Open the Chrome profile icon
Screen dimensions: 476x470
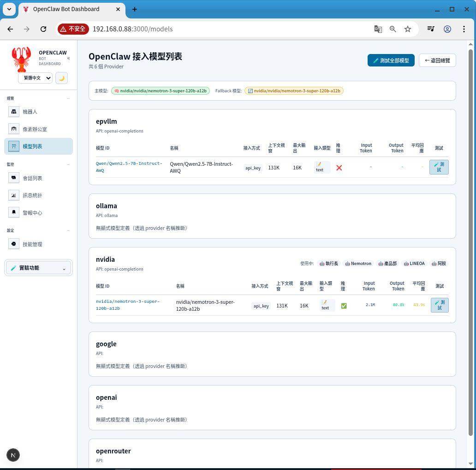[x=447, y=29]
